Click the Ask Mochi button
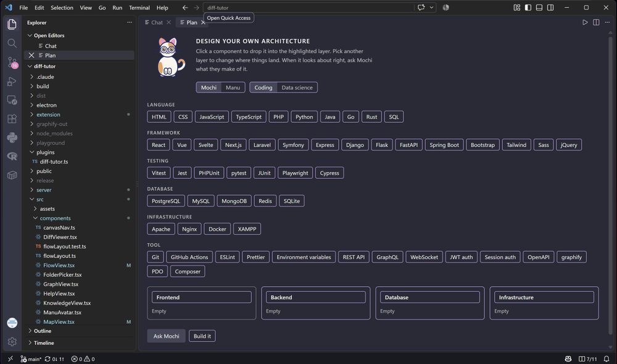This screenshot has height=364, width=617. [166, 336]
